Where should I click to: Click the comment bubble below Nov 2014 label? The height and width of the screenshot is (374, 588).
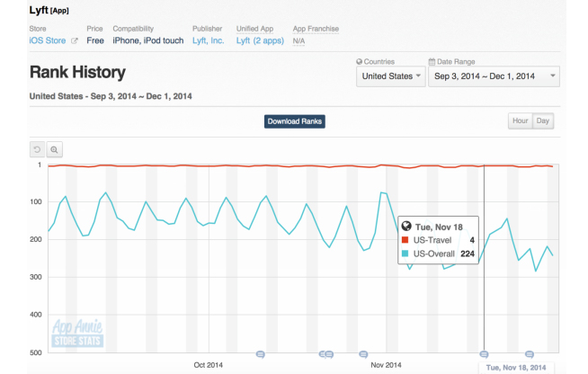[363, 354]
